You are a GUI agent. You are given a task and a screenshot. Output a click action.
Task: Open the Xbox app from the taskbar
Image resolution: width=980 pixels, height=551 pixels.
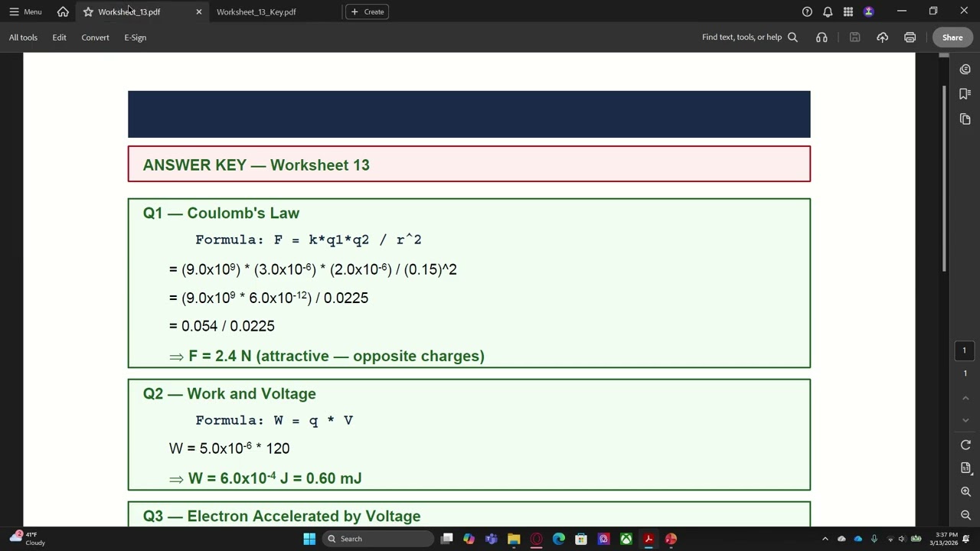[x=626, y=539]
